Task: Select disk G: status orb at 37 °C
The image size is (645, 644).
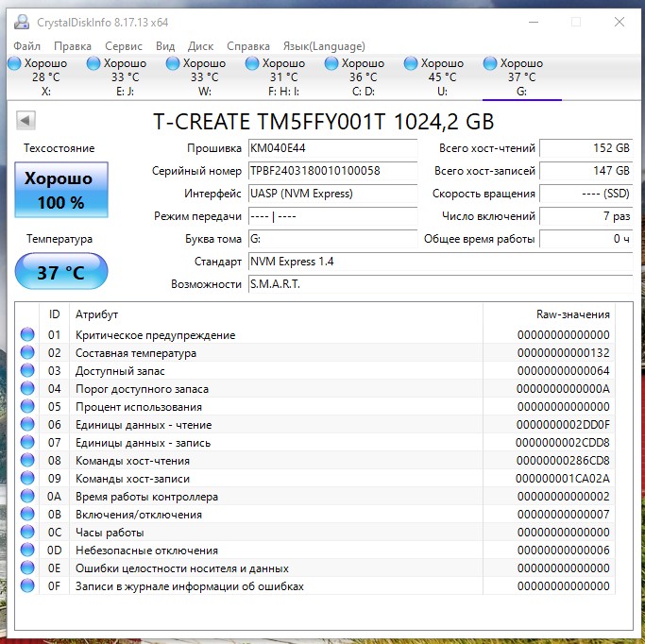Action: pyautogui.click(x=490, y=64)
